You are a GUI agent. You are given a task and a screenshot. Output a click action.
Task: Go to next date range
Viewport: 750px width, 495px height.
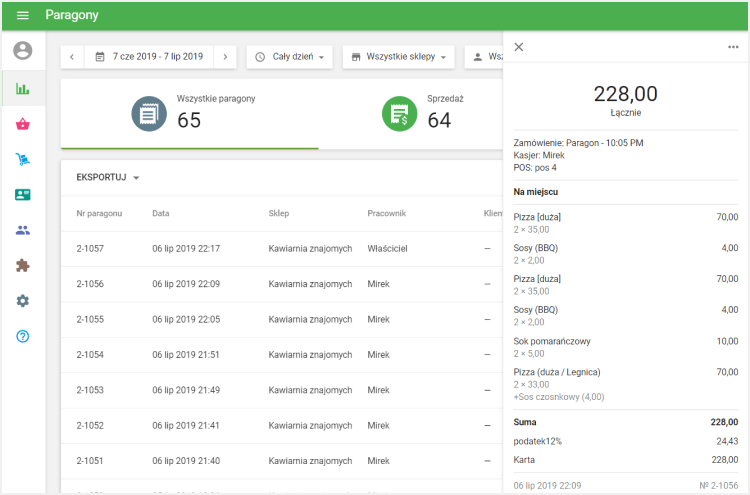pyautogui.click(x=225, y=57)
